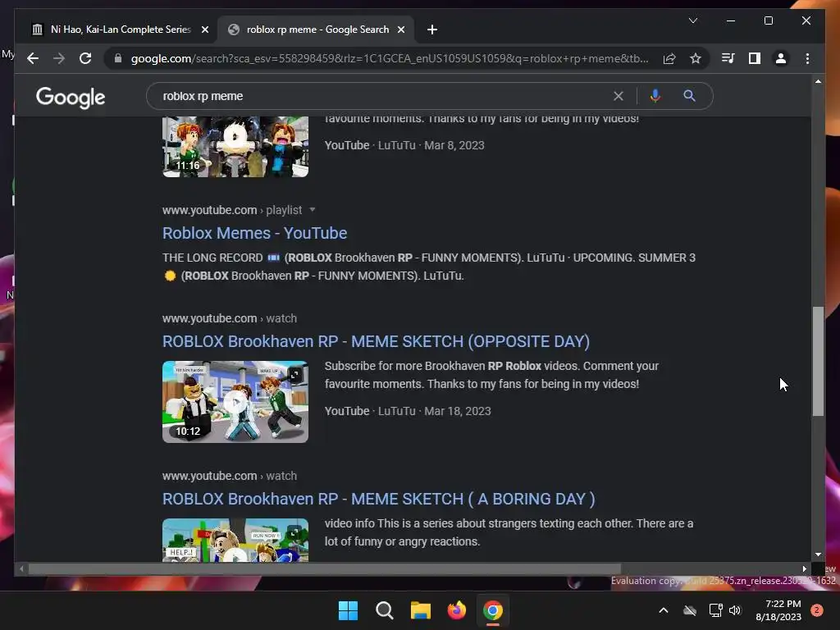
Task: Clear the search box with the X
Action: point(619,96)
